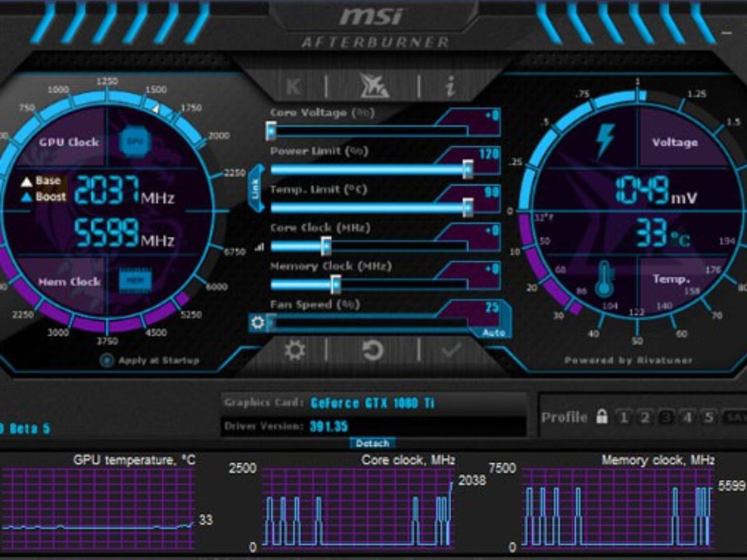Apply settings with the checkmark icon
The height and width of the screenshot is (560, 747).
451,351
